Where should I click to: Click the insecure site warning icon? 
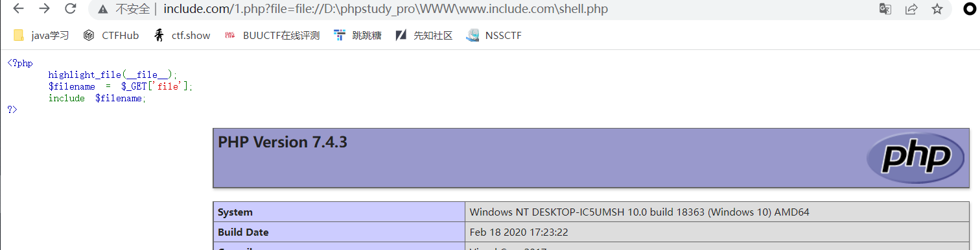pos(103,9)
